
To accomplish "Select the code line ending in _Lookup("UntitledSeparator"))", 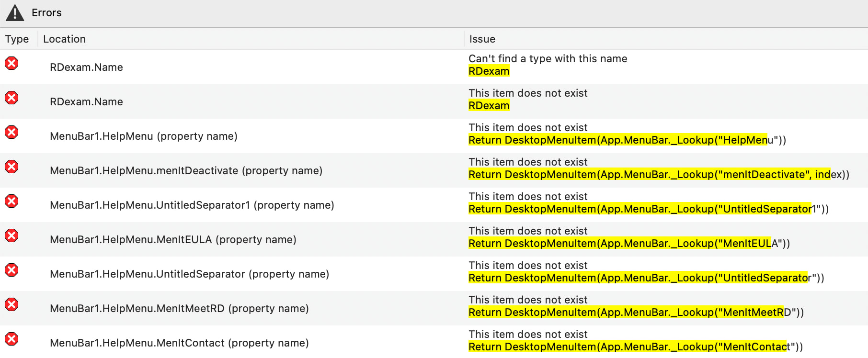I will pos(646,278).
